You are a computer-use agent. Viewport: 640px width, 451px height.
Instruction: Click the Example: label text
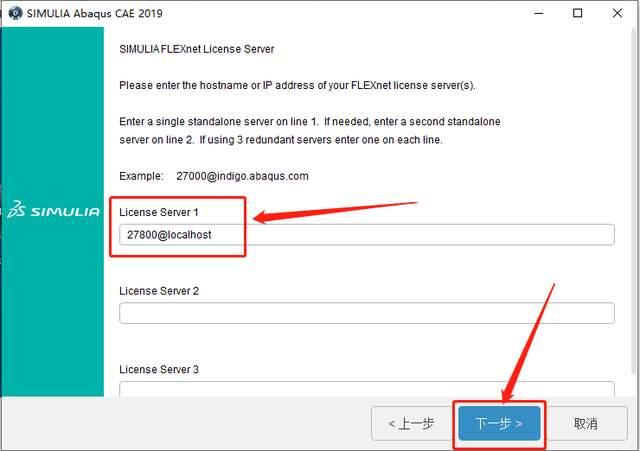tap(141, 176)
